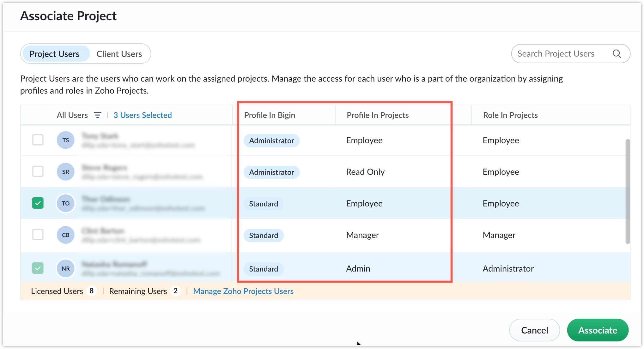Click Standard Bigin badge in NR row
Screen dimensions: 644x349
coord(264,269)
